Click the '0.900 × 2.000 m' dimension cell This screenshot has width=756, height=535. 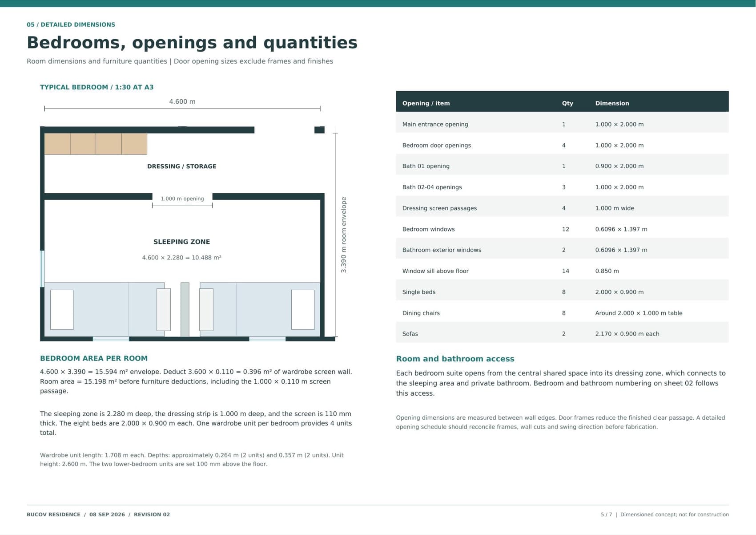tap(619, 166)
